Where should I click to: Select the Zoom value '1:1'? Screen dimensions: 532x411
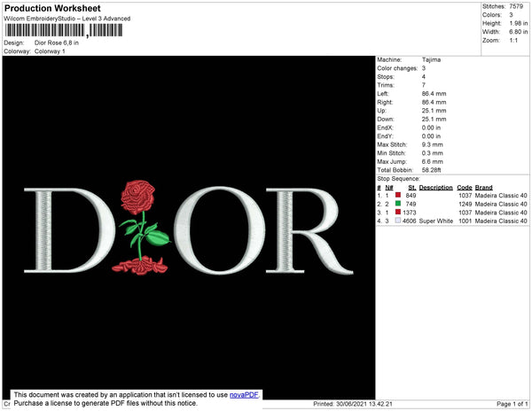(513, 41)
